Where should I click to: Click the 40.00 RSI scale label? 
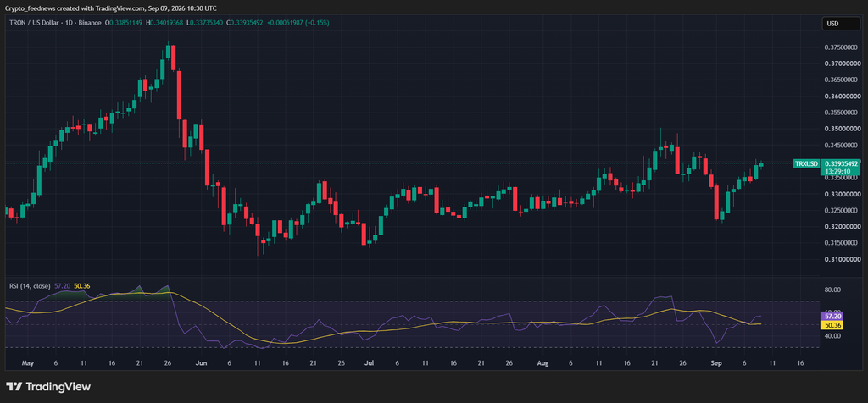tap(833, 336)
